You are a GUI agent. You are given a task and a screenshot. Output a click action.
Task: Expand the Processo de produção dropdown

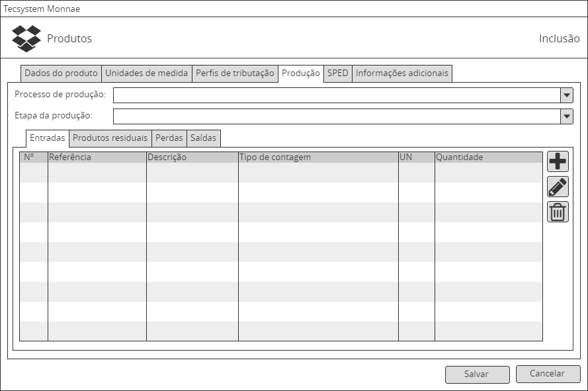567,95
